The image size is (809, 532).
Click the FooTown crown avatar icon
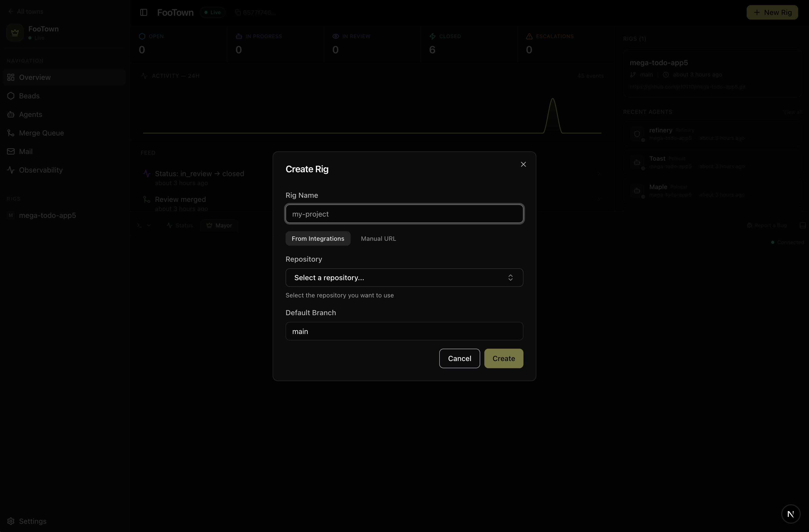point(15,33)
